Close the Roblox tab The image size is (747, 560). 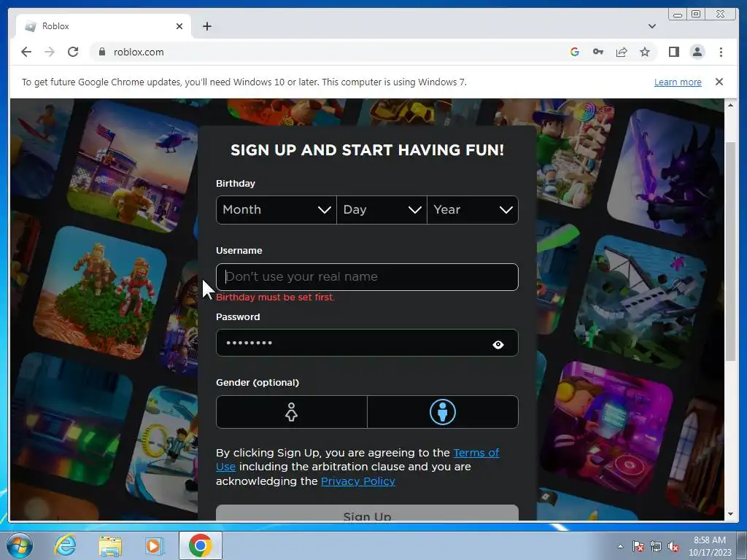[x=179, y=26]
